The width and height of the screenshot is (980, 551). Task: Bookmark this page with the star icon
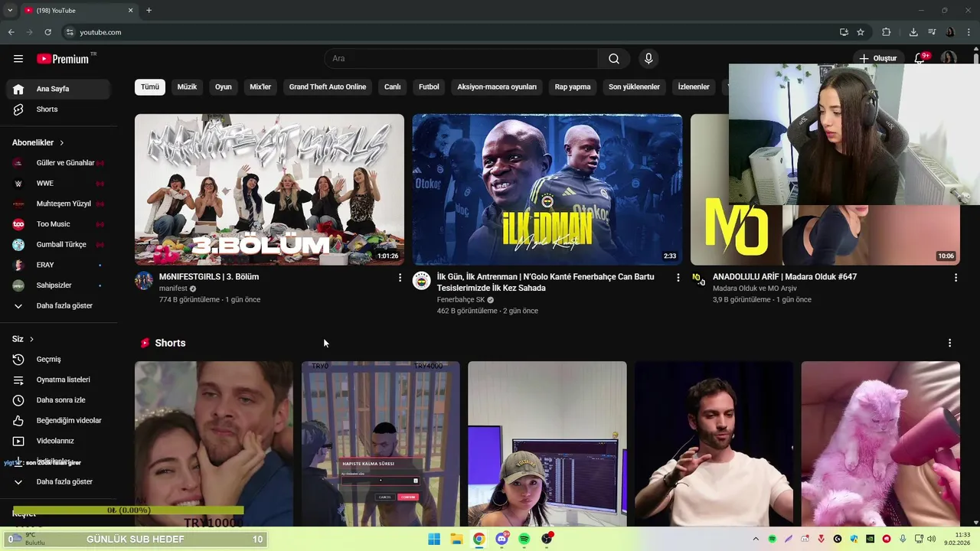861,32
